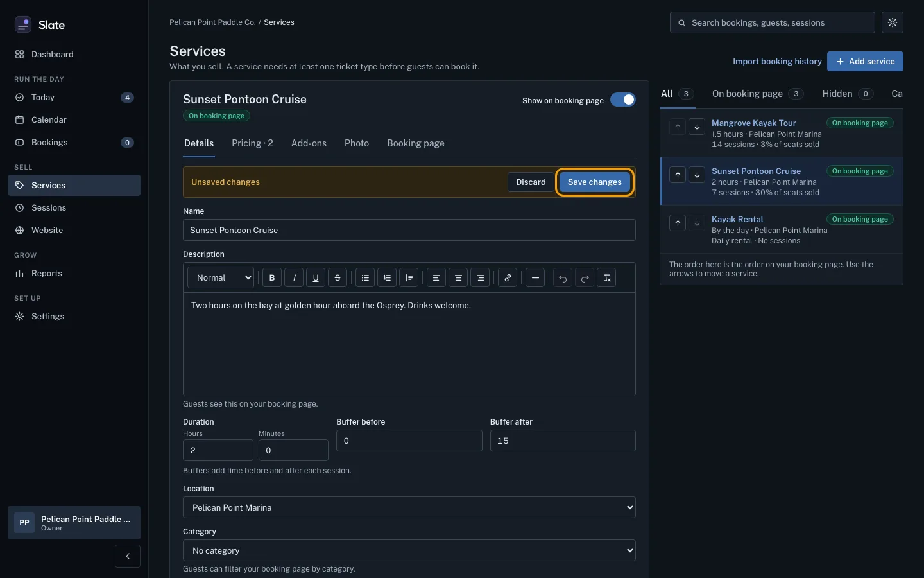Clear formatting in the description editor
The height and width of the screenshot is (578, 924).
click(x=606, y=278)
